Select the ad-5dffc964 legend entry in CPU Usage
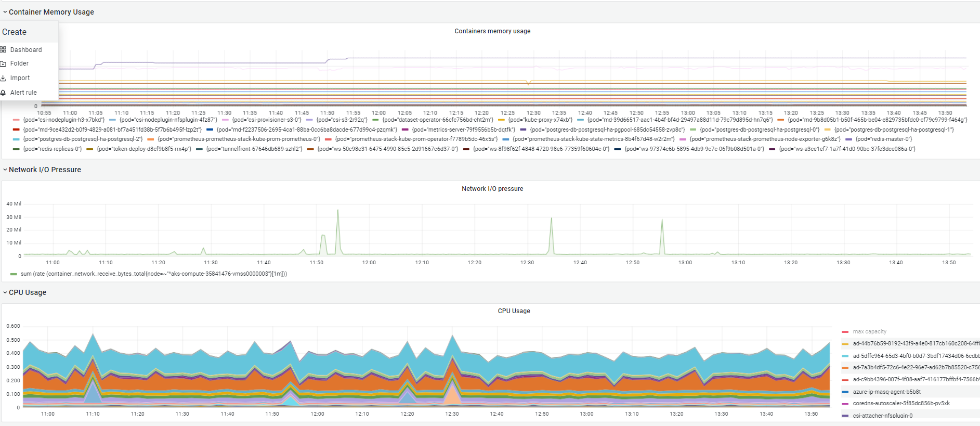The image size is (980, 426). 916,356
